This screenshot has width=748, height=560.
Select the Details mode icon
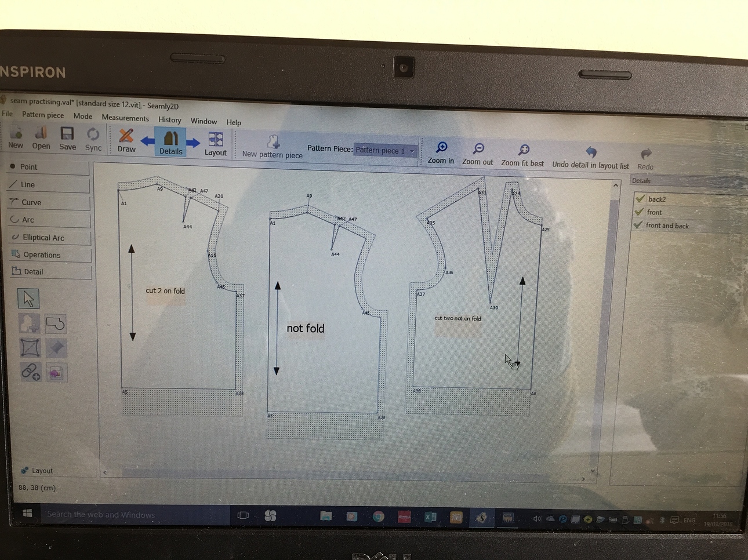(170, 139)
